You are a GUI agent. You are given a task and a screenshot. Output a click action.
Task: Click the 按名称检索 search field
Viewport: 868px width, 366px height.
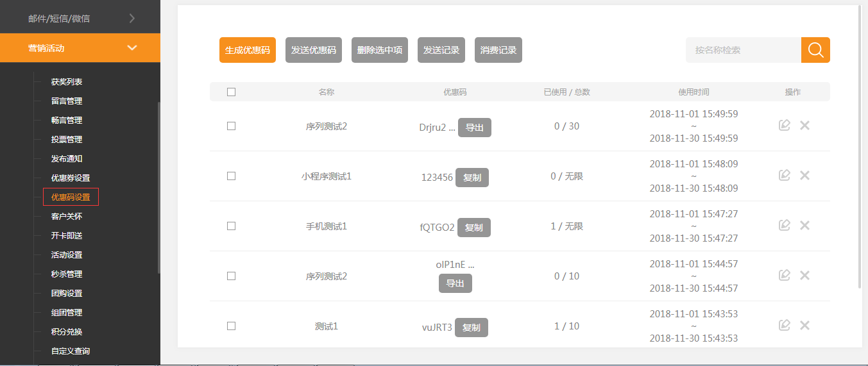point(743,50)
